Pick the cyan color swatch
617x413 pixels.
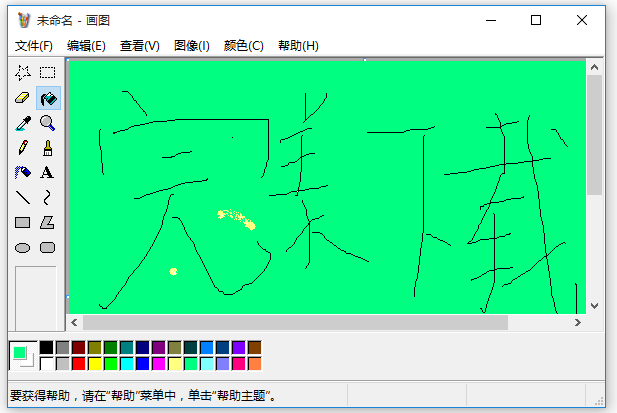pyautogui.click(x=127, y=364)
